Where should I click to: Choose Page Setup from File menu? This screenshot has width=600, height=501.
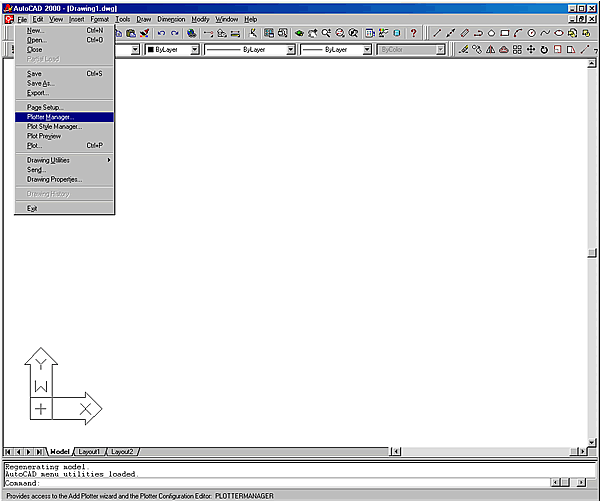[x=45, y=107]
